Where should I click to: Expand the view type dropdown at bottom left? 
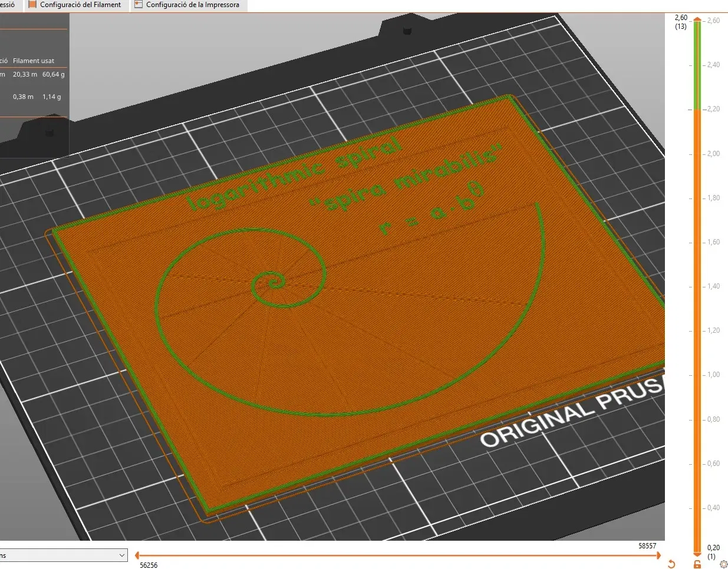[63, 555]
